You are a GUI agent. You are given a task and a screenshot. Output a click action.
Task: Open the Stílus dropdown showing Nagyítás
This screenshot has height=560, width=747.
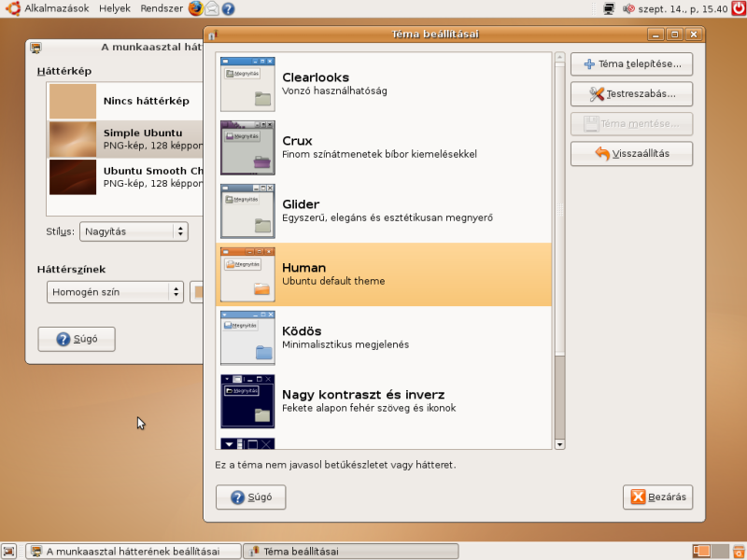pyautogui.click(x=133, y=231)
